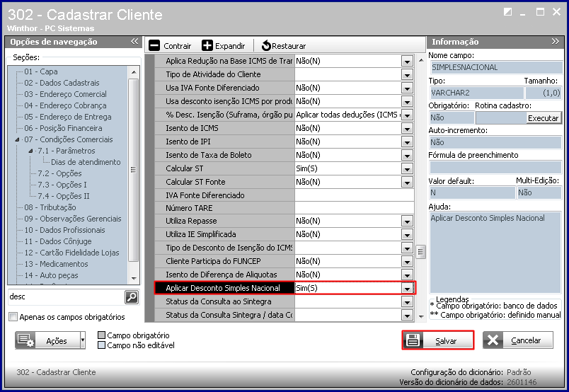
Task: Tick Apenas os campos obrigatórios checkbox
Action: pos(13,317)
